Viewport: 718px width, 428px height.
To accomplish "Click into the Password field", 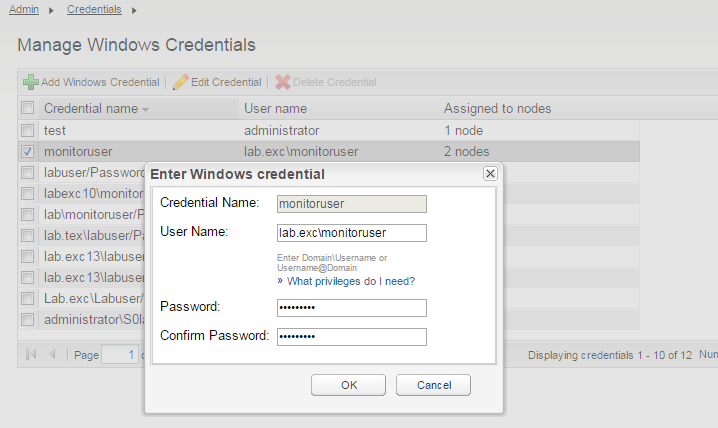I will click(352, 308).
